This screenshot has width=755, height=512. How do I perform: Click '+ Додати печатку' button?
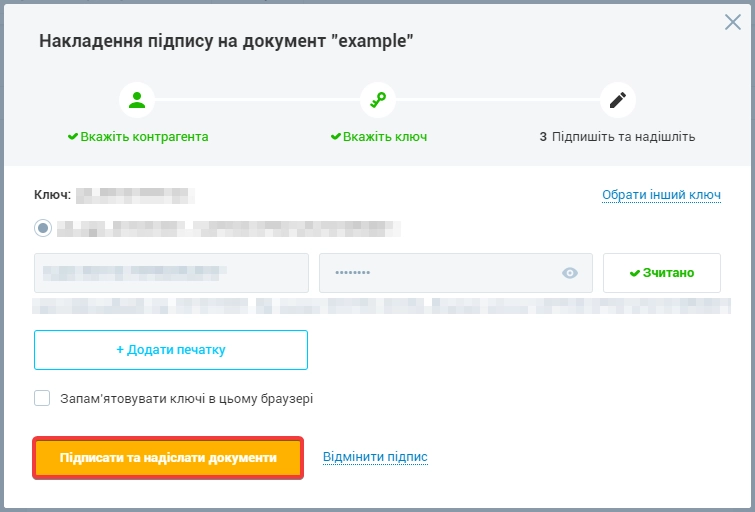171,350
